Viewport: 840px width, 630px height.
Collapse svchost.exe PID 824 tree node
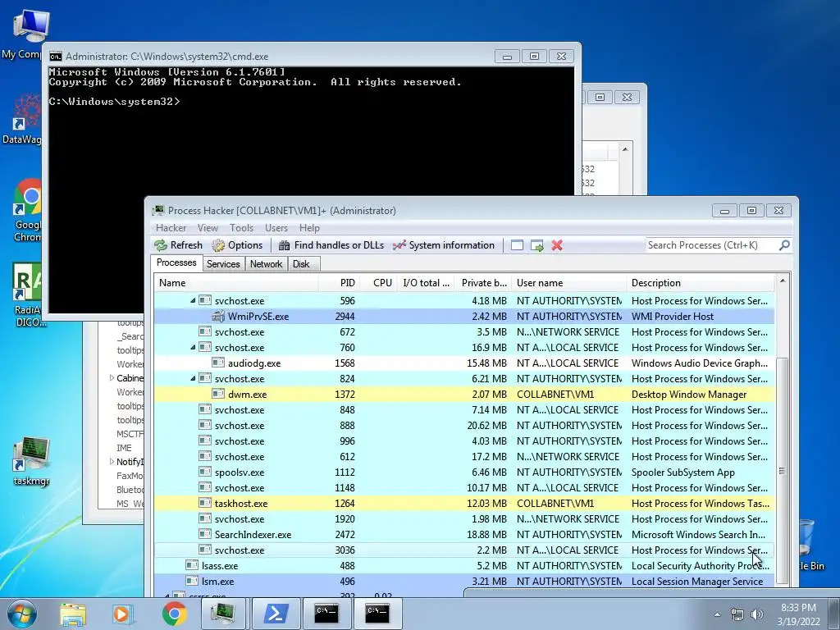click(192, 378)
